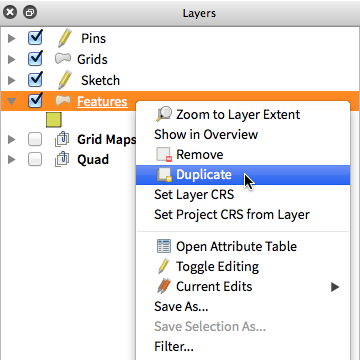Click the pencil icon beside Sketch layer
The height and width of the screenshot is (360, 360).
point(64,80)
